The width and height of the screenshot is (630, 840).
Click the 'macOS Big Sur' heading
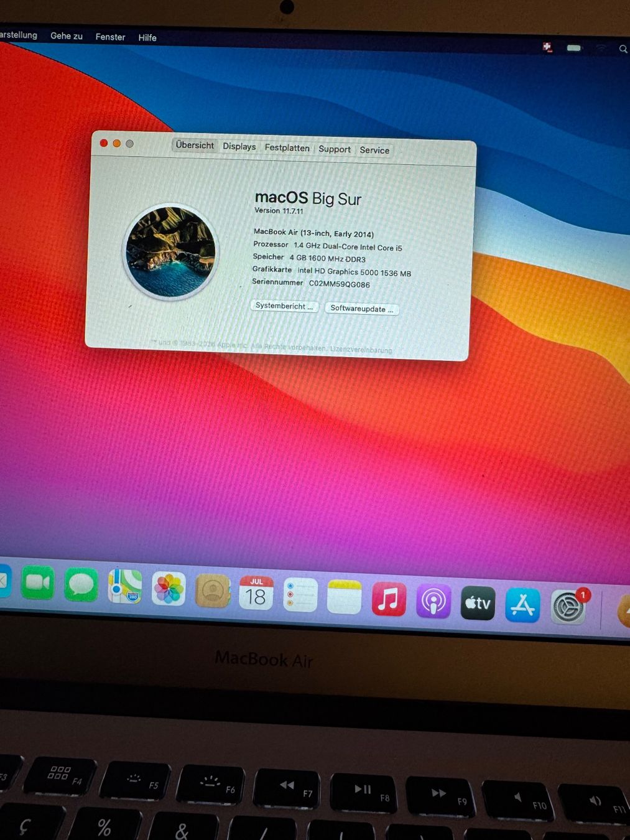coord(308,198)
